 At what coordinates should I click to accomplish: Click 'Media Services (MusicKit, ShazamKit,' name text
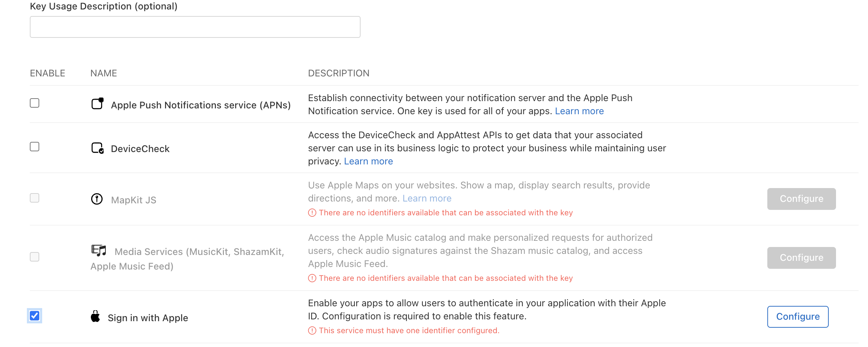click(199, 252)
